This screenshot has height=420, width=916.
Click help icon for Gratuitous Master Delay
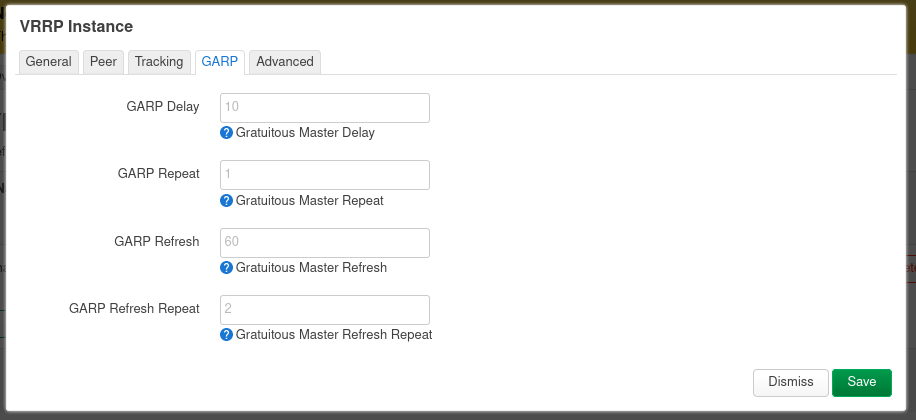coord(227,133)
